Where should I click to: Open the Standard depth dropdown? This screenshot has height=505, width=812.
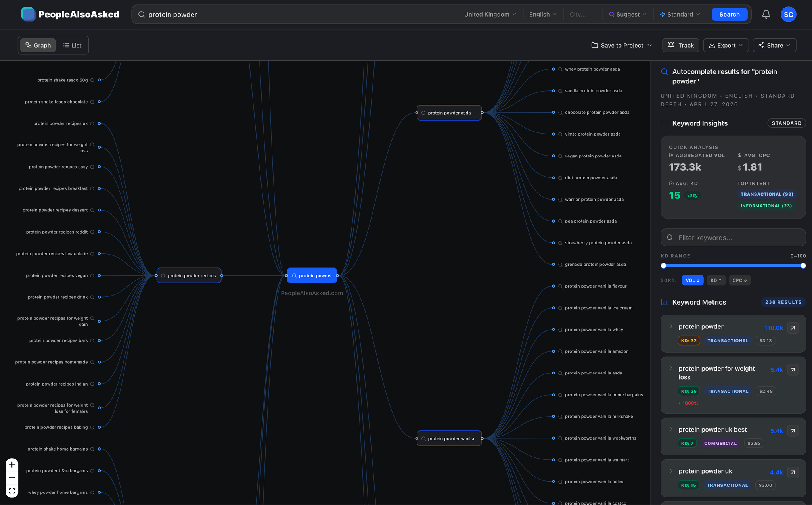(680, 14)
